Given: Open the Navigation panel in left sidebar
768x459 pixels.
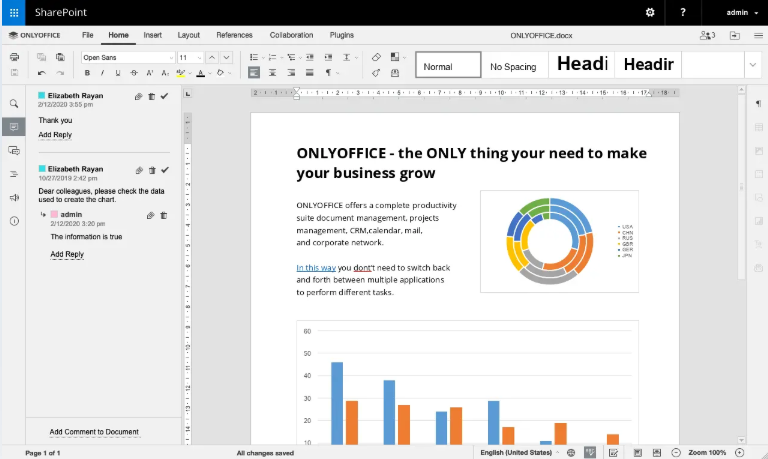Looking at the screenshot, I should [x=14, y=174].
